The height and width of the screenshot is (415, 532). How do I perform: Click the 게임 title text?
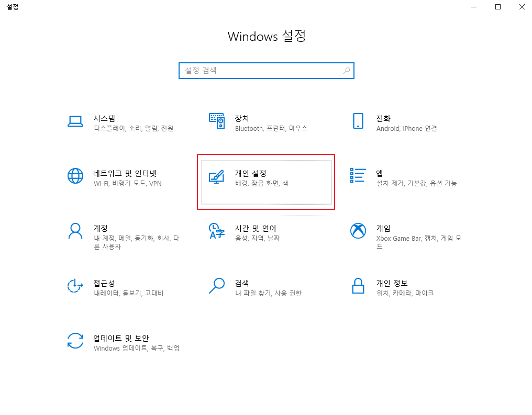383,228
